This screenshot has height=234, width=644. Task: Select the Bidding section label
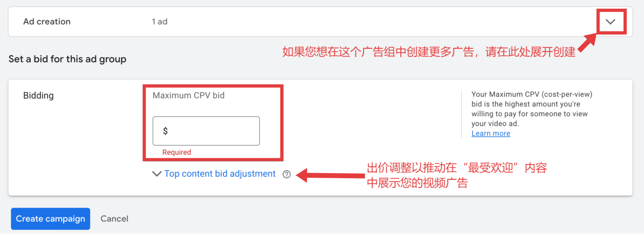38,96
